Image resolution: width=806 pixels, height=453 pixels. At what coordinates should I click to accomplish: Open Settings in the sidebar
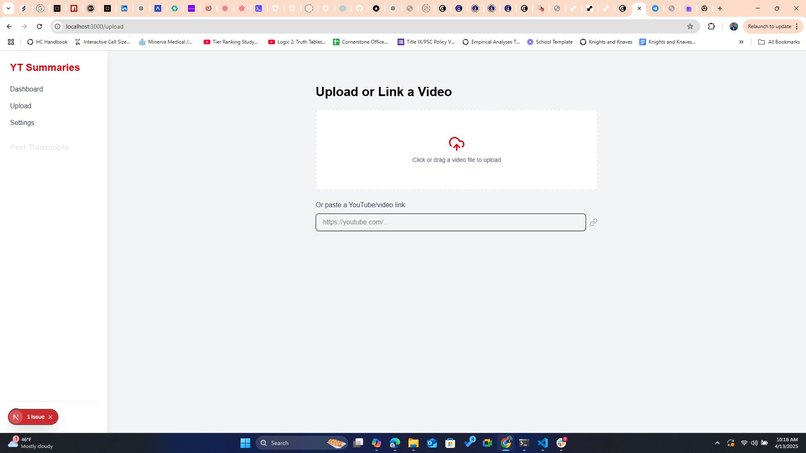point(22,123)
